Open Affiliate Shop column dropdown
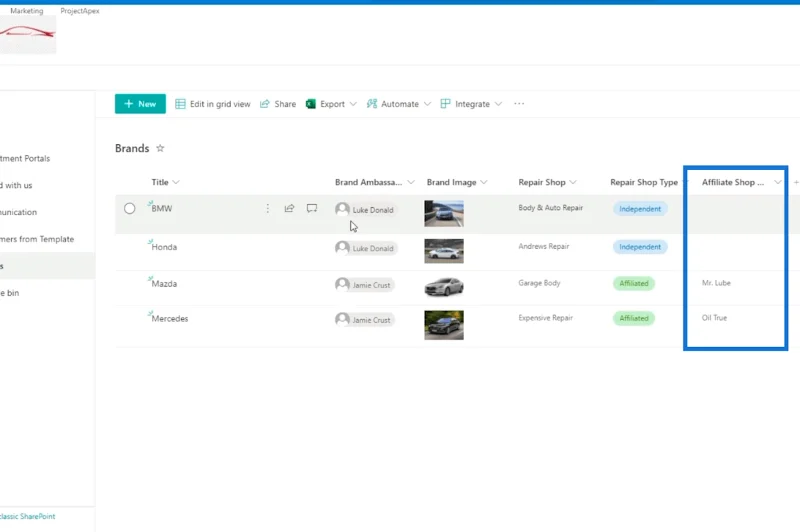Screen dimensions: 800x532 tap(778, 183)
